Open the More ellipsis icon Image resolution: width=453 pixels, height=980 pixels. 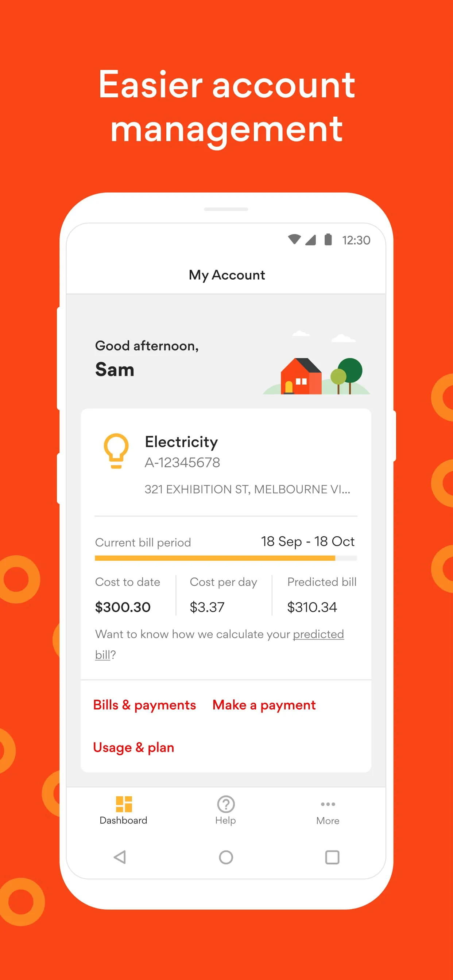tap(328, 804)
